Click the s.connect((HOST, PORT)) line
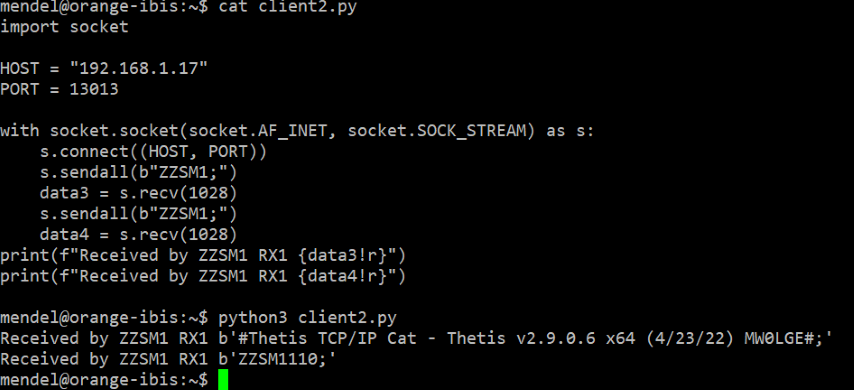Screen dimensions: 854x390 154,152
